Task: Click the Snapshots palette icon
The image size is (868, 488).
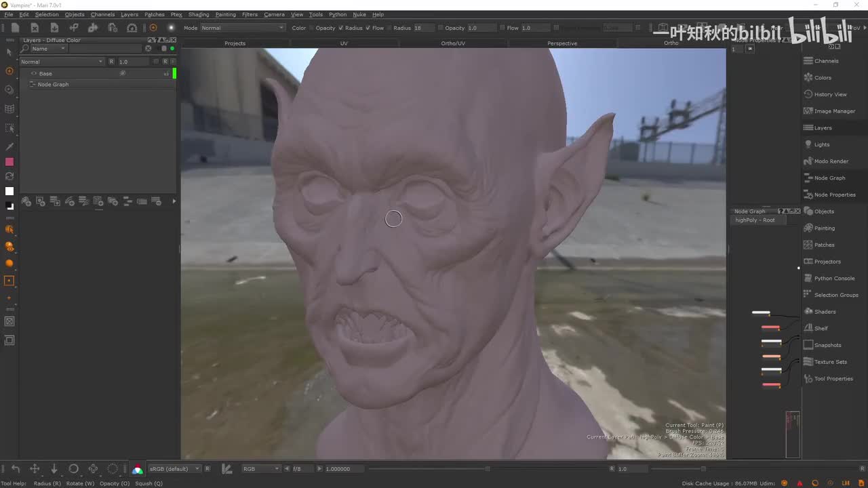Action: [808, 345]
